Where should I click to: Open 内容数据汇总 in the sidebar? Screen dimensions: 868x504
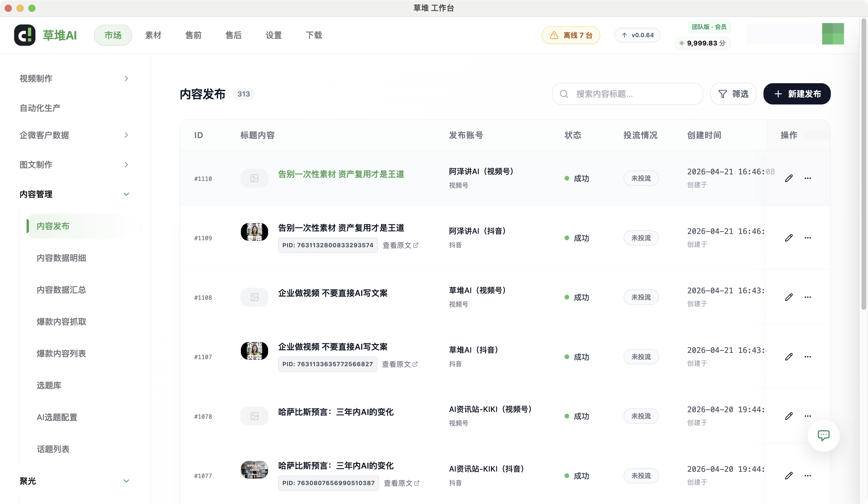[x=61, y=290]
